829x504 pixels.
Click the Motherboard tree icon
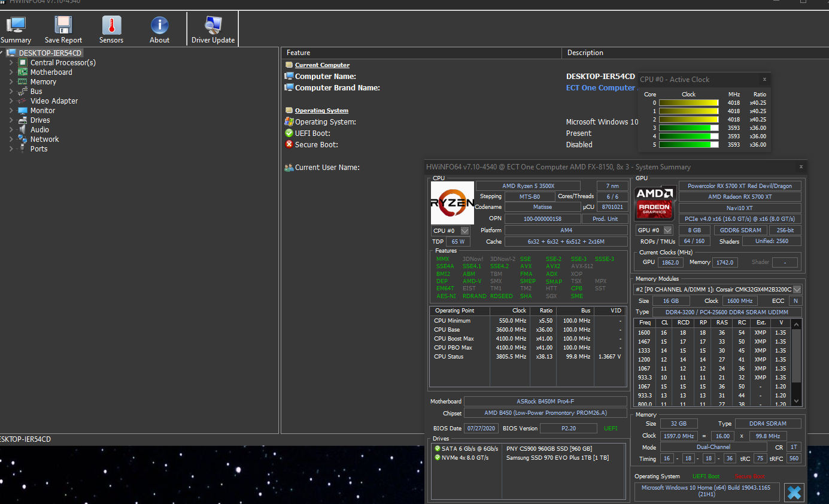pos(23,72)
